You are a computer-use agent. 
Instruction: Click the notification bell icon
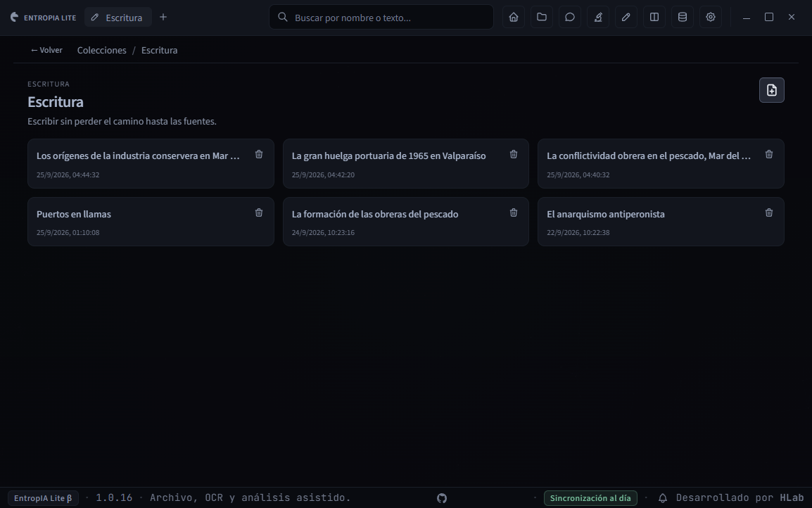(x=662, y=498)
